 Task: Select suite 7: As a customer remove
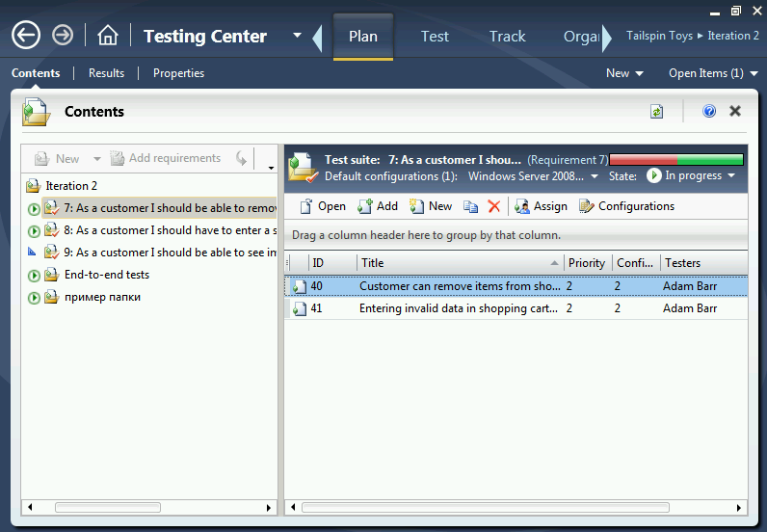pyautogui.click(x=159, y=208)
